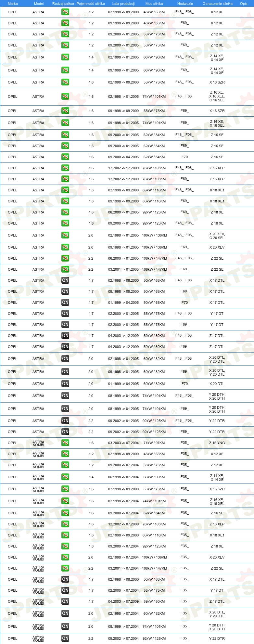Viewport: 254px width, 644px height.
Task: Select the 'Moc silnika' column header
Action: coord(154,4)
